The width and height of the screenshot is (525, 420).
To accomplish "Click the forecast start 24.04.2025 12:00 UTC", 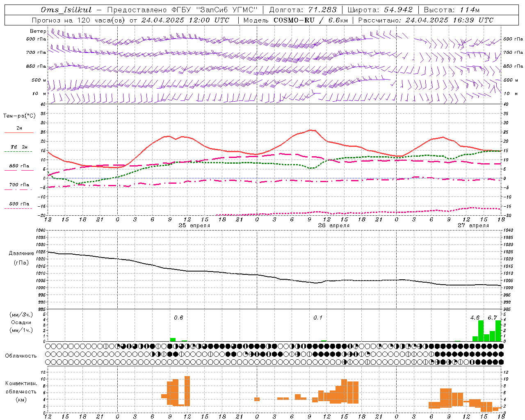I will click(x=185, y=20).
